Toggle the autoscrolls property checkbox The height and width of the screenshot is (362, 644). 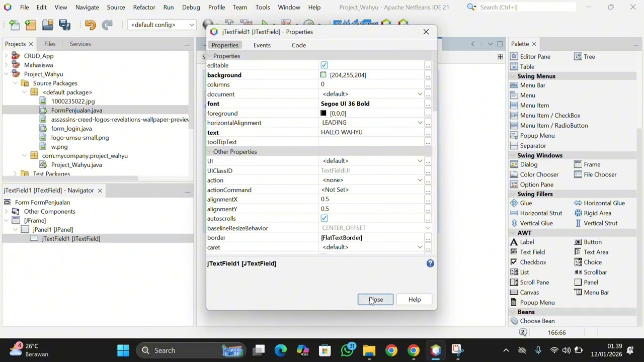[324, 219]
